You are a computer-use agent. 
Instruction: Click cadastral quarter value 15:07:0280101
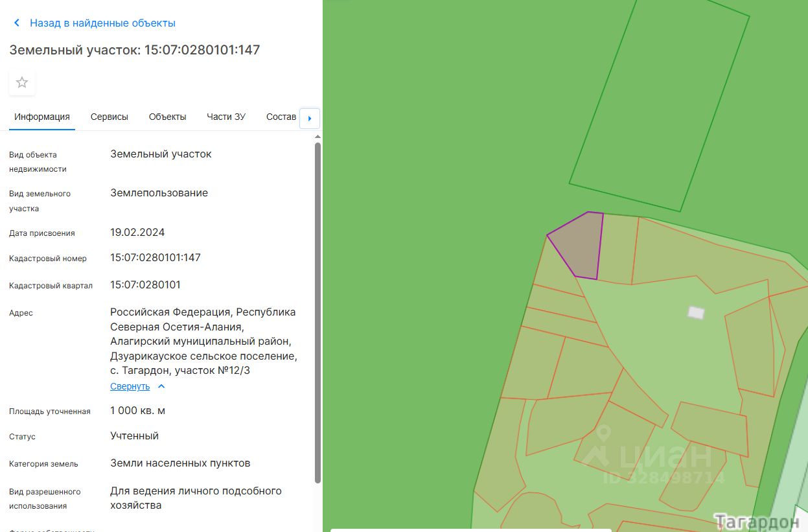[146, 285]
